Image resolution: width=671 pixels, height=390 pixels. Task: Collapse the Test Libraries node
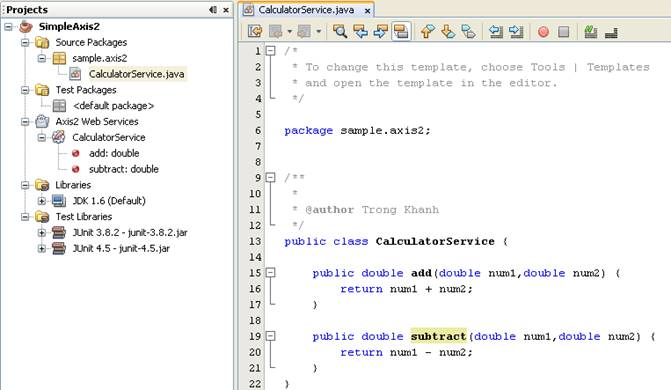click(25, 217)
